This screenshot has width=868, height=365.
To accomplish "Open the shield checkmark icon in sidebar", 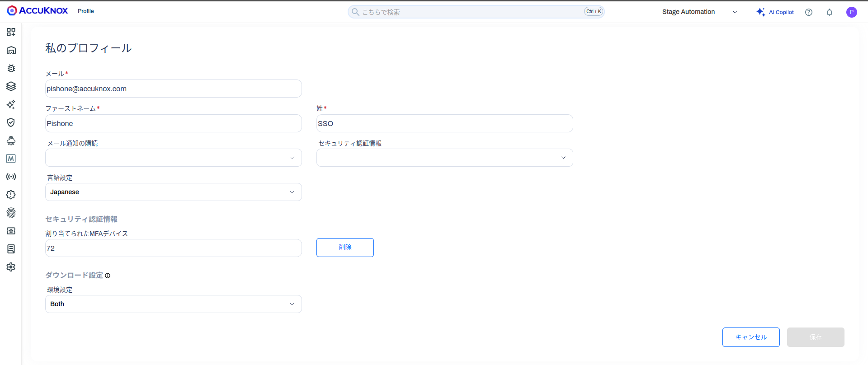I will [11, 122].
